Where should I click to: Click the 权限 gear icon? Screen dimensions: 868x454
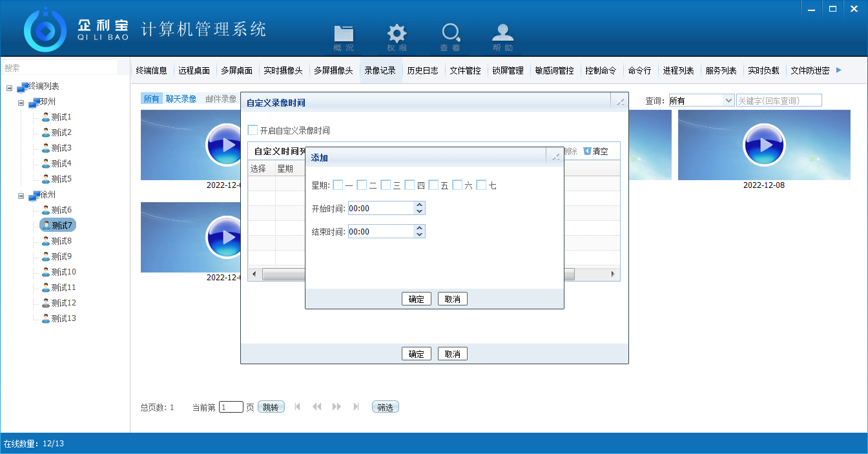(397, 34)
